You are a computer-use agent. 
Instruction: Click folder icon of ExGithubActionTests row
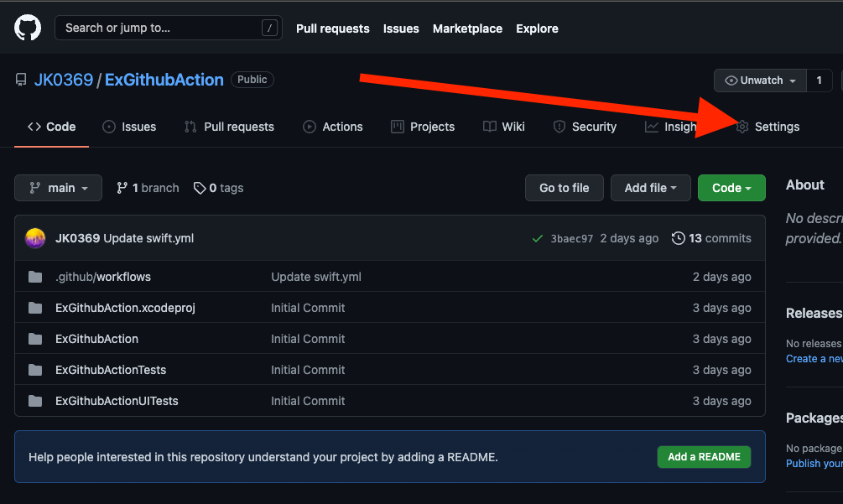35,370
